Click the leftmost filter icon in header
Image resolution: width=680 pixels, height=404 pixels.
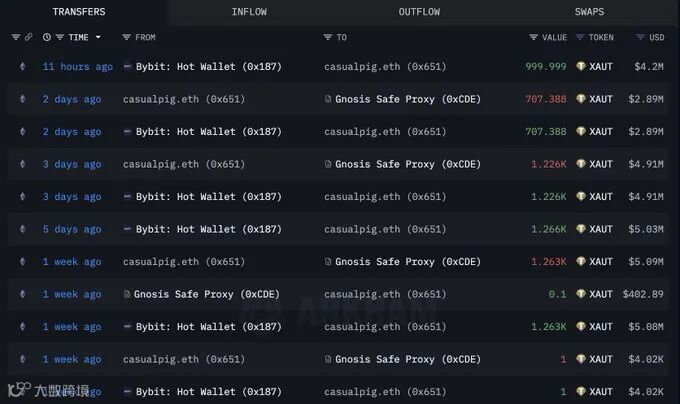[16, 37]
